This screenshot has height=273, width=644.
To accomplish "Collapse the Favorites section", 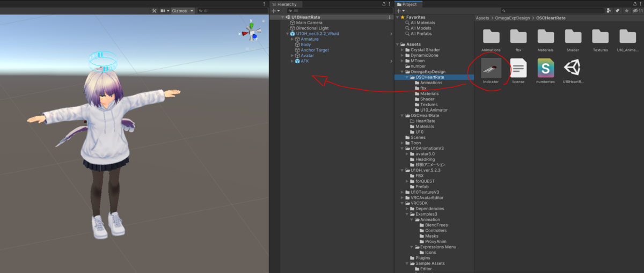I will pos(398,17).
